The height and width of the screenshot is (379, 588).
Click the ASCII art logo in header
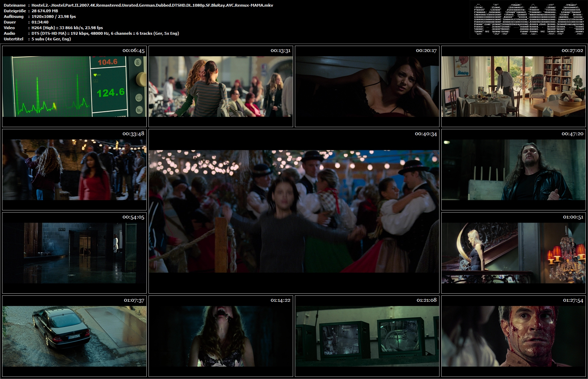(529, 19)
